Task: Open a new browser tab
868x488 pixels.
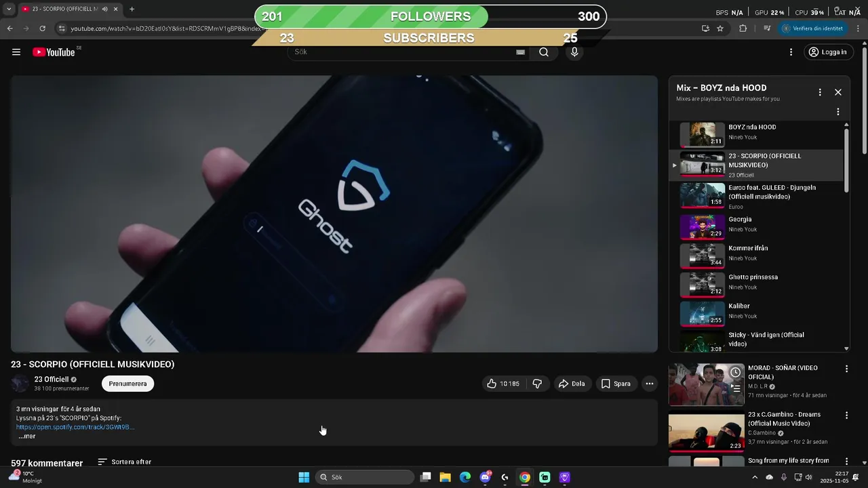Action: pos(132,9)
